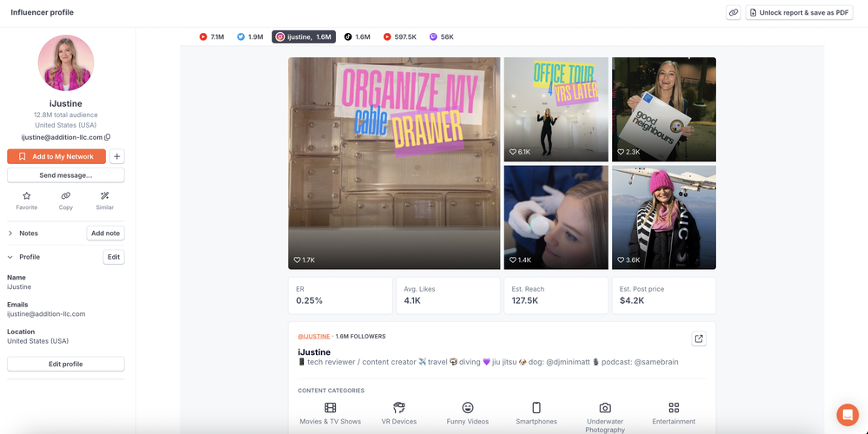Switch to the YouTube 597.5K tab
Viewport: 868px width, 434px height.
click(399, 37)
